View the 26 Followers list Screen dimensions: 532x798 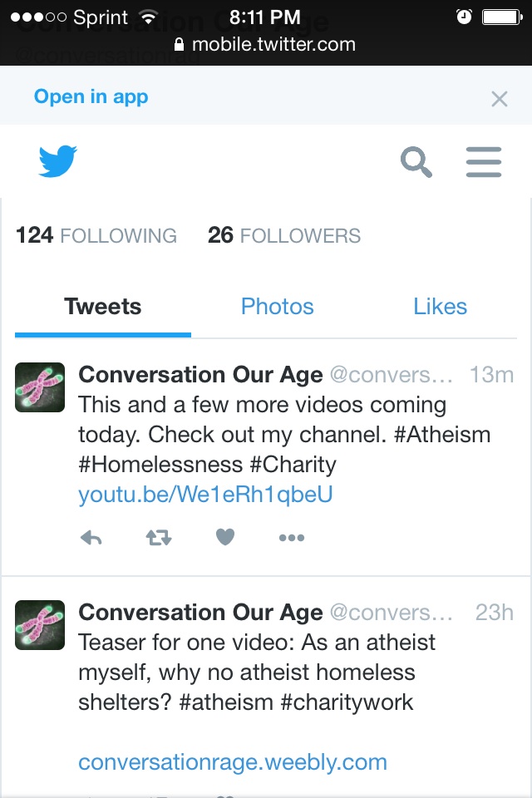(284, 235)
